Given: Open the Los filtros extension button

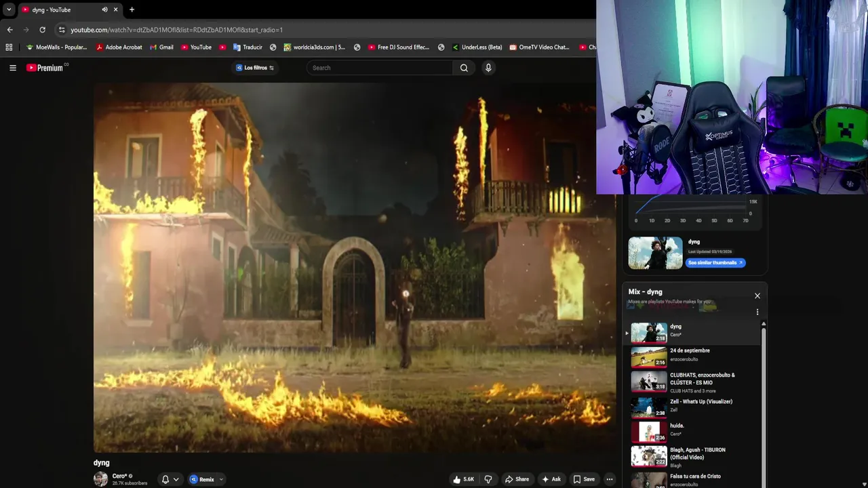Looking at the screenshot, I should pos(255,68).
